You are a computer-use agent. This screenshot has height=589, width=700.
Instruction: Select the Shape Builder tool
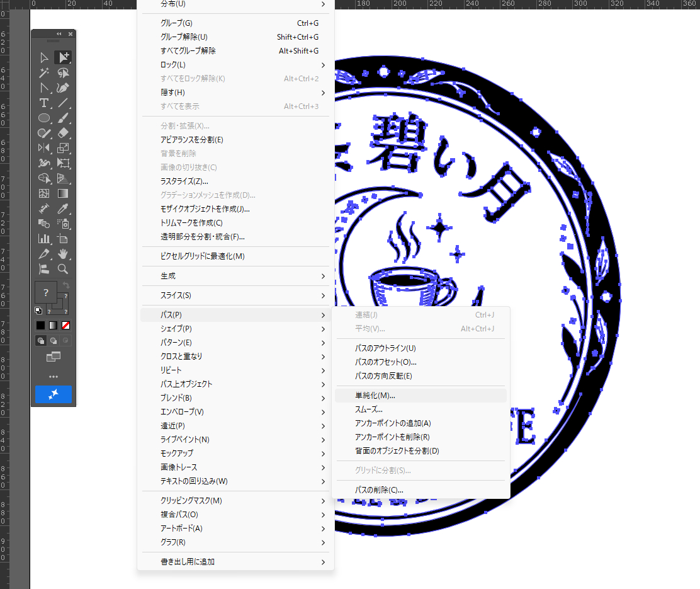pos(44,179)
